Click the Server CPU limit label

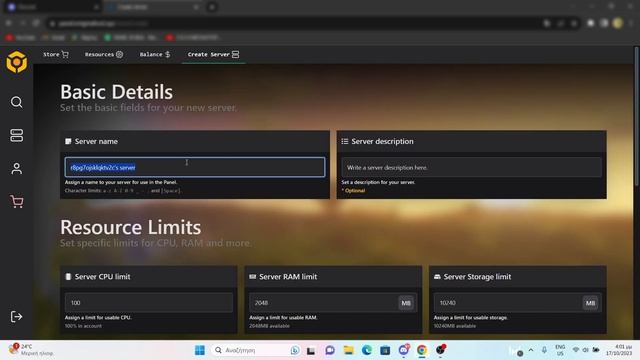102,277
